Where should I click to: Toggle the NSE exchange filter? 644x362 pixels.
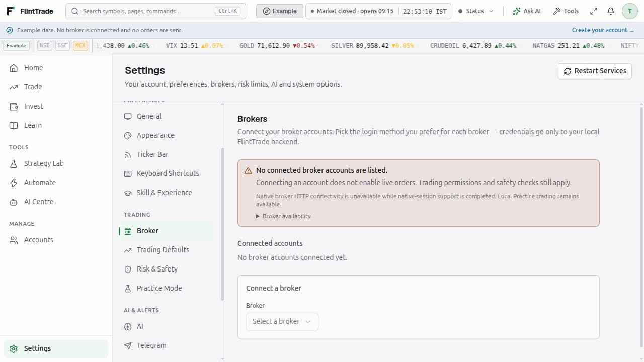pyautogui.click(x=45, y=46)
